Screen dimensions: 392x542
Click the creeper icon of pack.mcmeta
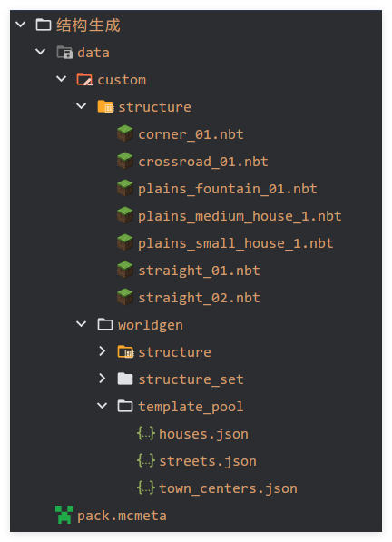64,515
